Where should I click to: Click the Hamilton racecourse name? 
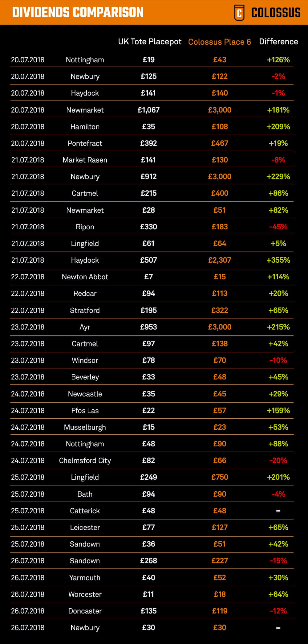coord(85,127)
